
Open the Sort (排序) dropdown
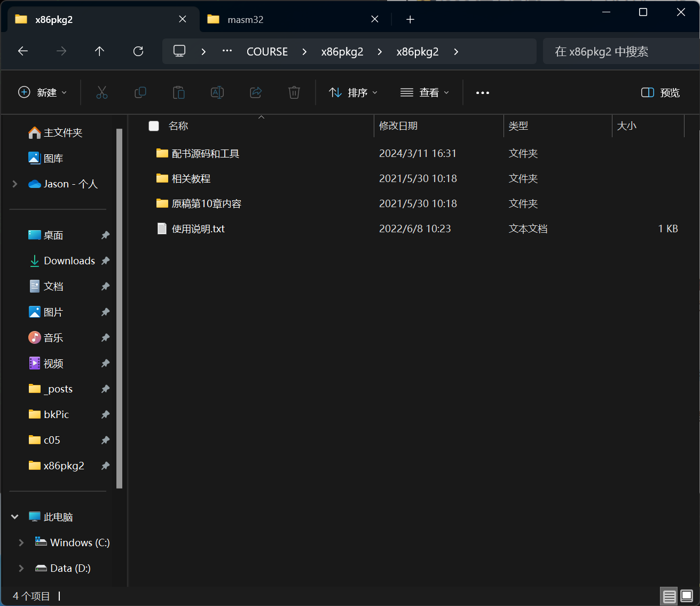(x=353, y=92)
